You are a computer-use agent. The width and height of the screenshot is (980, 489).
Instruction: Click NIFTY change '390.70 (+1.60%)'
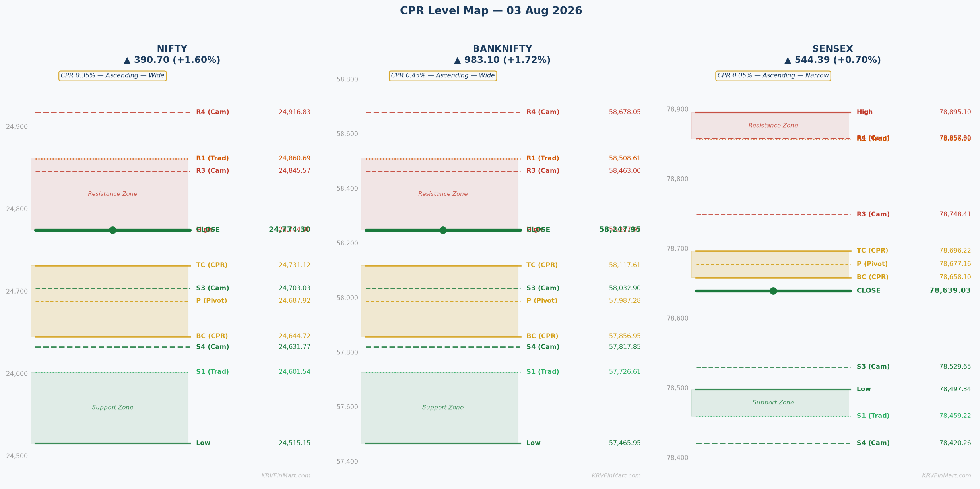(177, 60)
